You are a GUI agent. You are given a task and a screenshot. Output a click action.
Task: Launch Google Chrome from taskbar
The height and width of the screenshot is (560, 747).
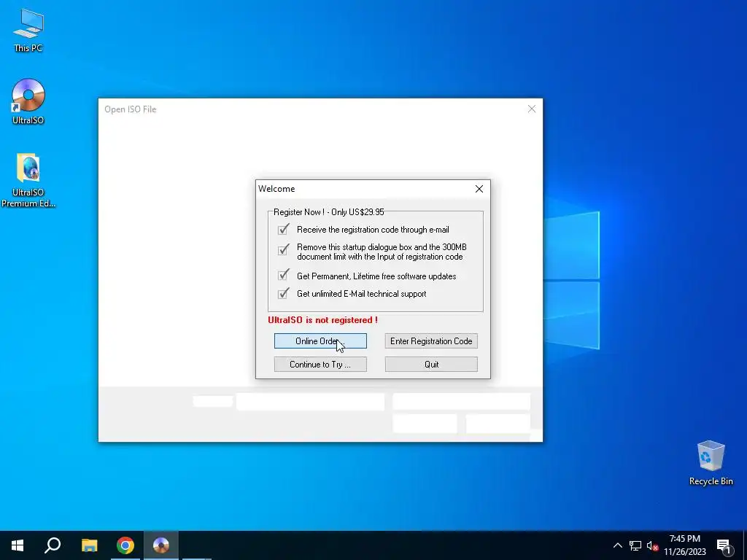(125, 545)
